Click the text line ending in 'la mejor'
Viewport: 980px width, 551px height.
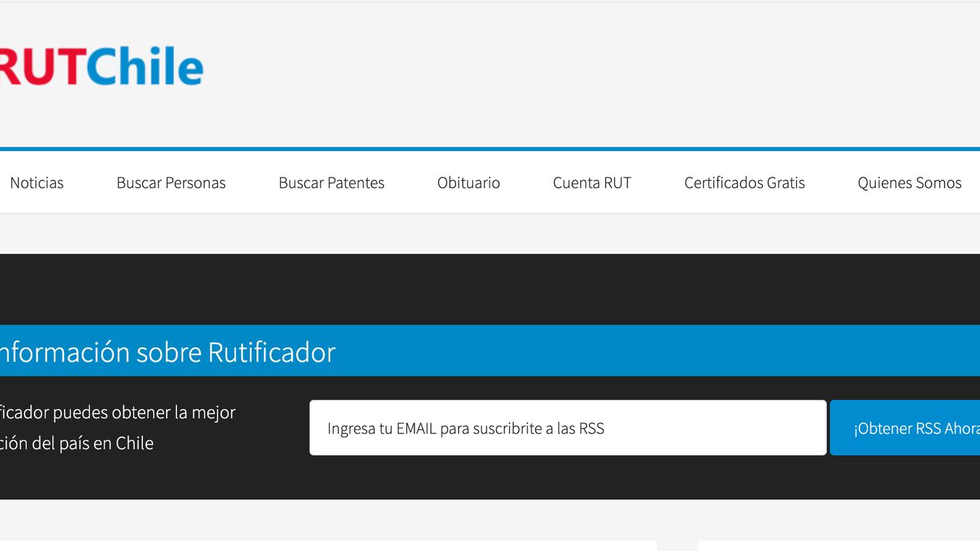117,412
